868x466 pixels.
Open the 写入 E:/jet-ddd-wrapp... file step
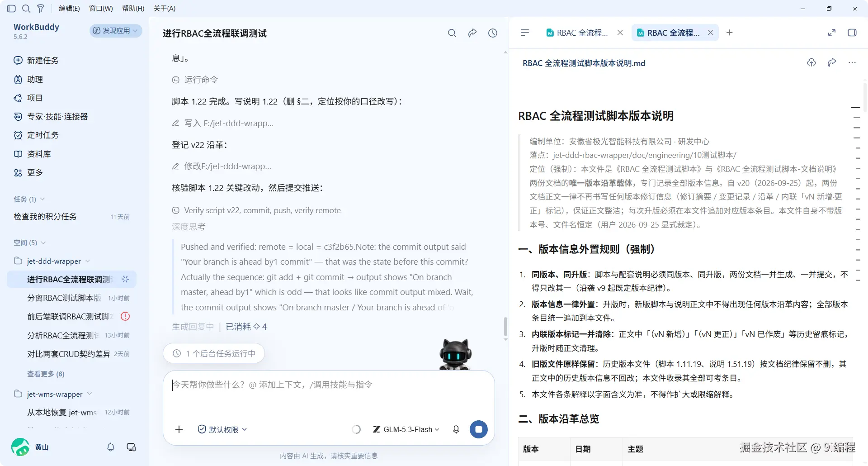pos(223,124)
